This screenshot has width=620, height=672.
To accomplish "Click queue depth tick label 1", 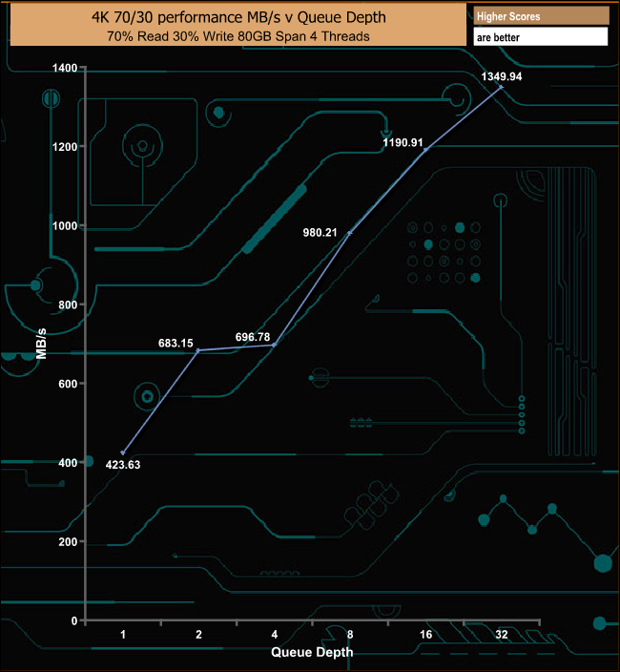I will click(123, 635).
